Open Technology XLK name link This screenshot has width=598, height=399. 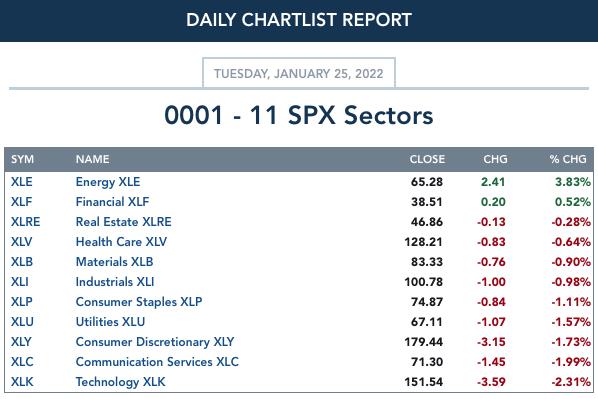pyautogui.click(x=121, y=382)
